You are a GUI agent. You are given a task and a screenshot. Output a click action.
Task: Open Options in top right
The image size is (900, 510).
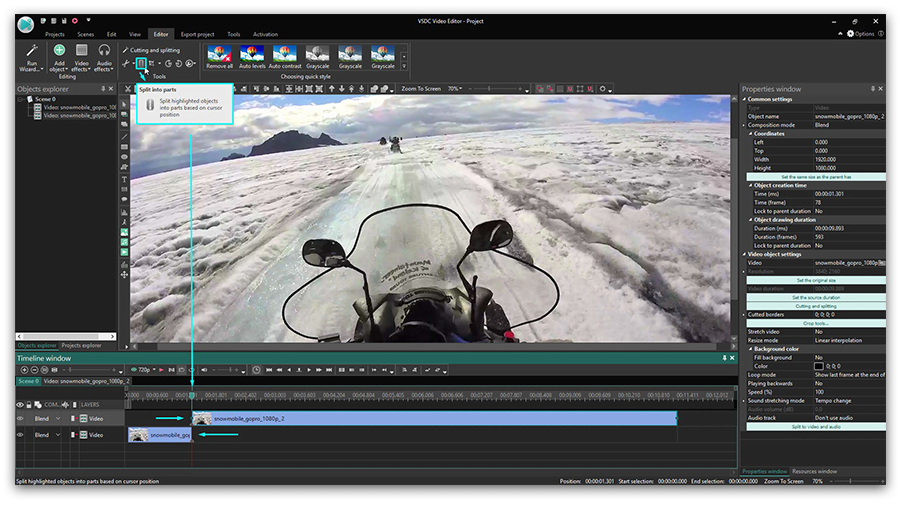(x=860, y=34)
